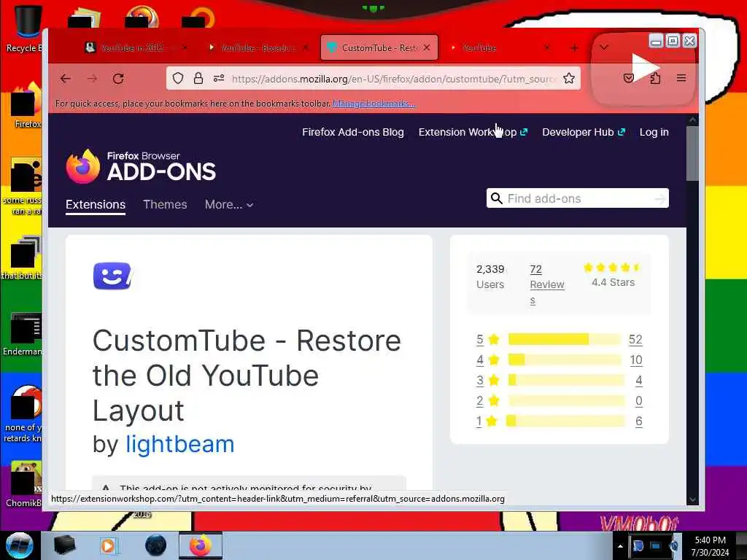Click the Firefox Browser ADD-ONS logo
Image resolution: width=747 pixels, height=560 pixels.
(x=141, y=166)
